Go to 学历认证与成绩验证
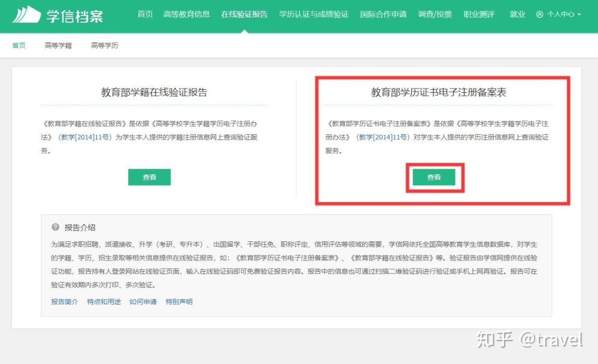598x364 pixels. (314, 14)
